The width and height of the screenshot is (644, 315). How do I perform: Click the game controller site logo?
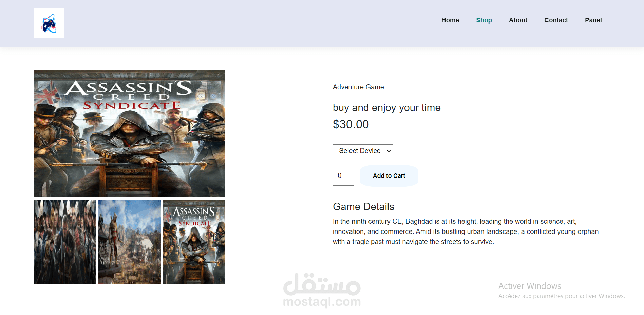(x=49, y=23)
